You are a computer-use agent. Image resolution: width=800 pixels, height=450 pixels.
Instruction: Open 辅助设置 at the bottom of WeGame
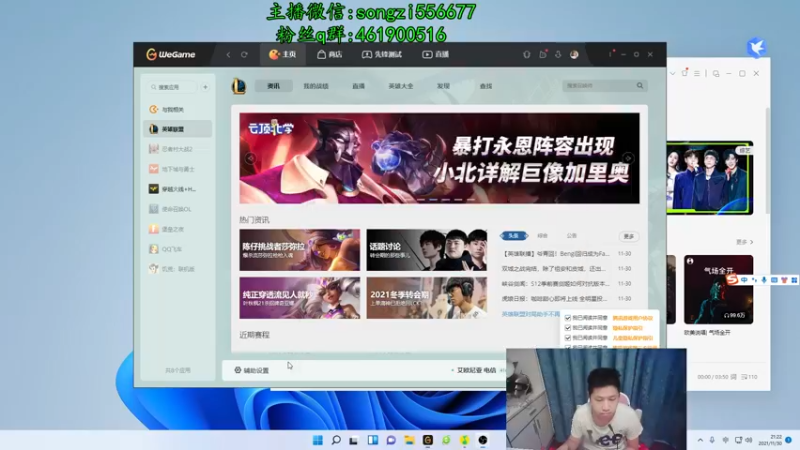[252, 370]
